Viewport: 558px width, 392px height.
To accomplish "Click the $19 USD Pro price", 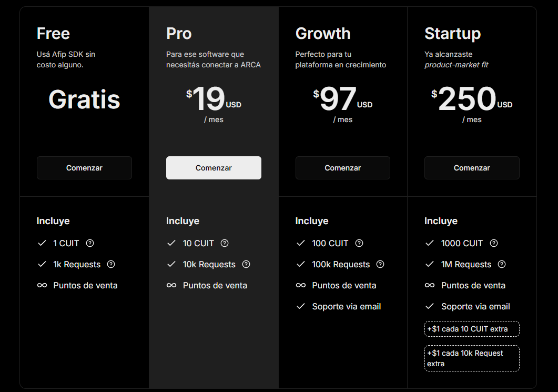I will [x=214, y=99].
